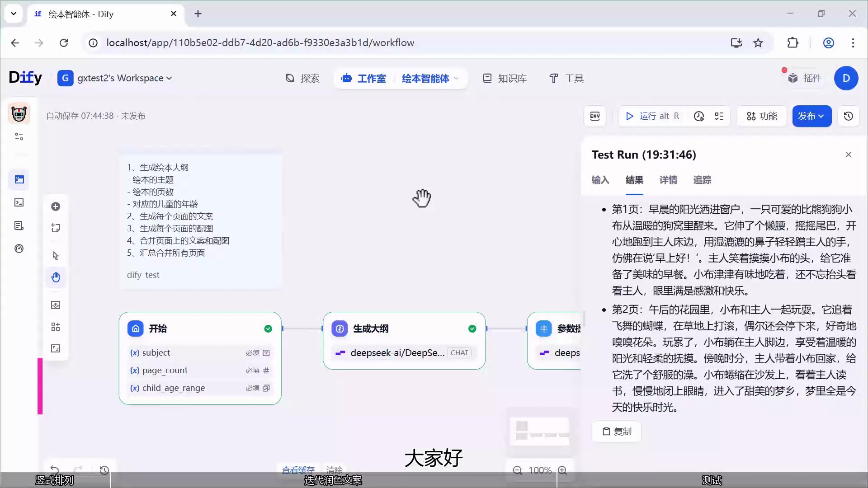The width and height of the screenshot is (868, 488).
Task: Click organize nodes layout icon
Action: (x=56, y=327)
